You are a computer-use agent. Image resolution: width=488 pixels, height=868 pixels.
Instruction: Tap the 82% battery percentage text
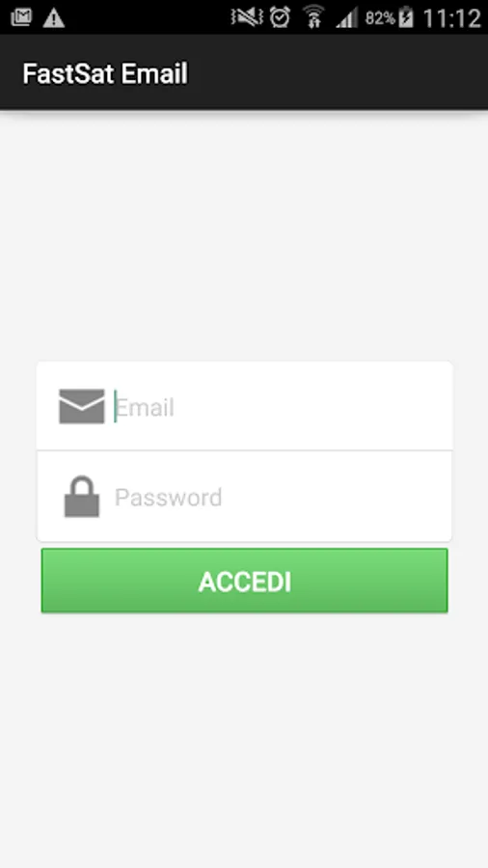(x=381, y=18)
